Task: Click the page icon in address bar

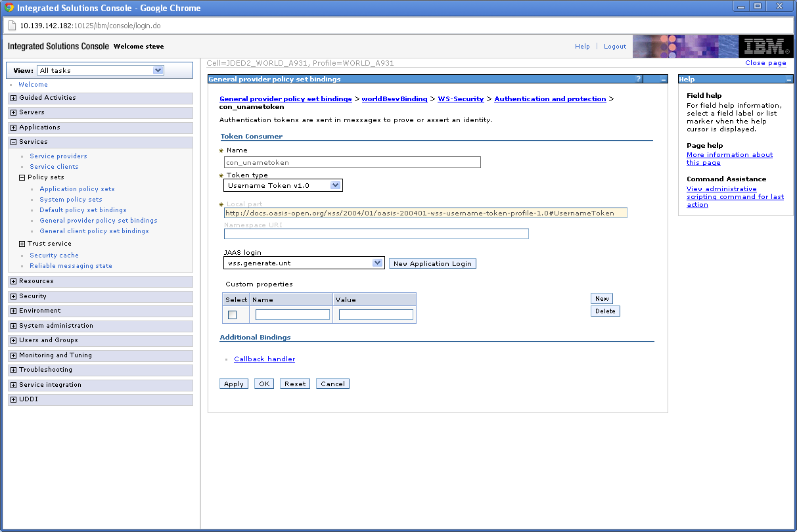Action: pyautogui.click(x=11, y=26)
